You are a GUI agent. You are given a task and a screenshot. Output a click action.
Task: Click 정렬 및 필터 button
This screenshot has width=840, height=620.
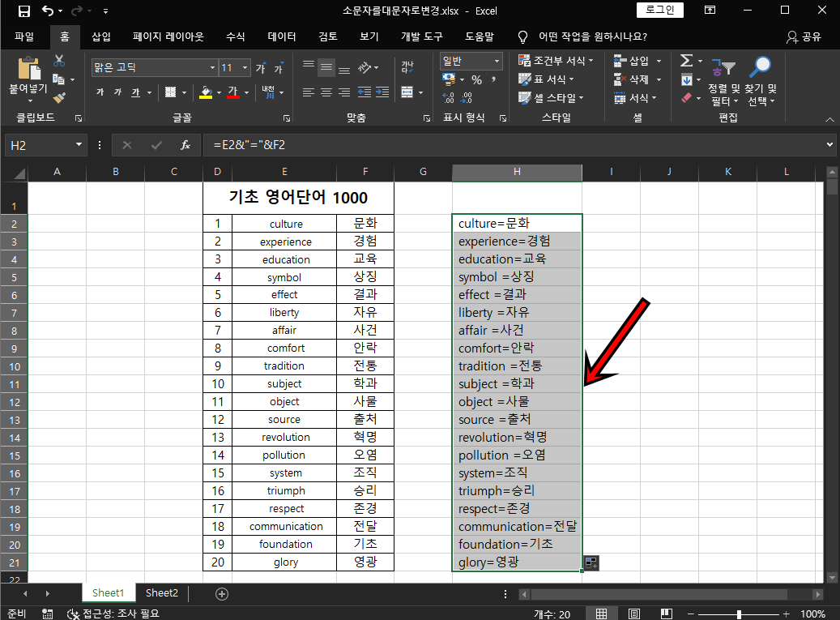(x=723, y=82)
